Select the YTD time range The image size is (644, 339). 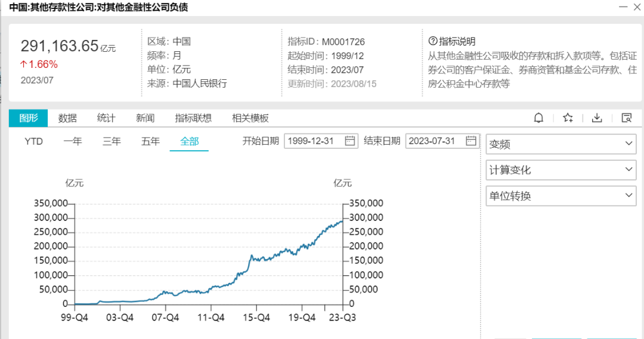pyautogui.click(x=33, y=142)
